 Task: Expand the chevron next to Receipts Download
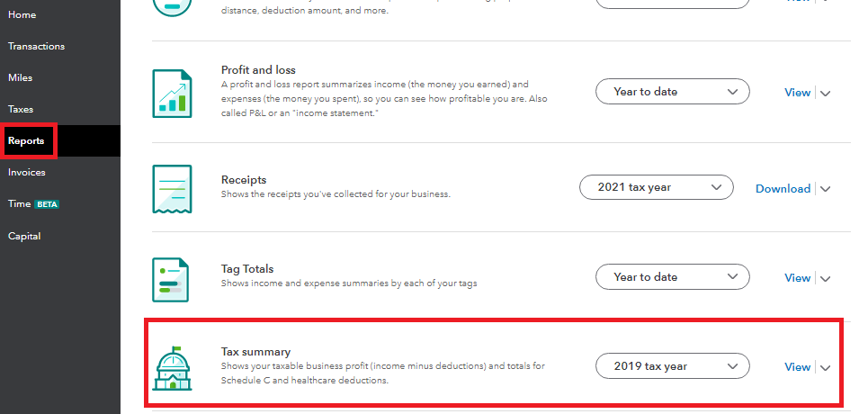pyautogui.click(x=826, y=189)
